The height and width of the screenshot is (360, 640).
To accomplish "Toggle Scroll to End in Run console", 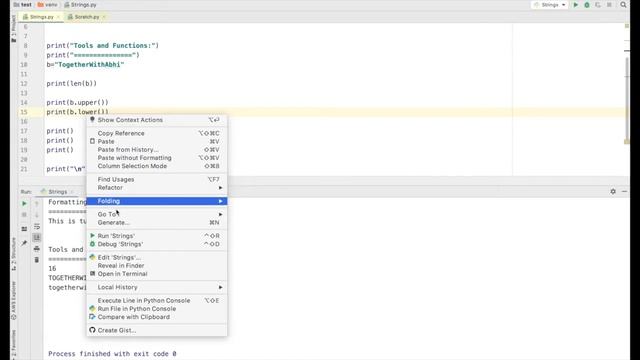I will coord(37,237).
